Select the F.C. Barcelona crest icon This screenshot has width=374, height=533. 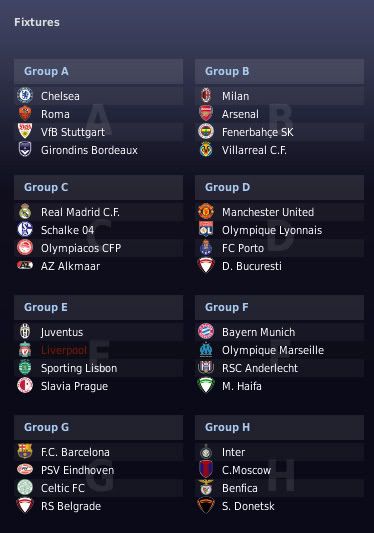click(x=25, y=451)
